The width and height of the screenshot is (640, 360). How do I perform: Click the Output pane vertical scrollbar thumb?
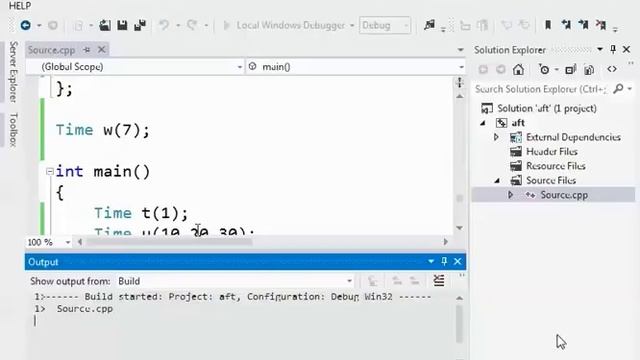[x=459, y=324]
